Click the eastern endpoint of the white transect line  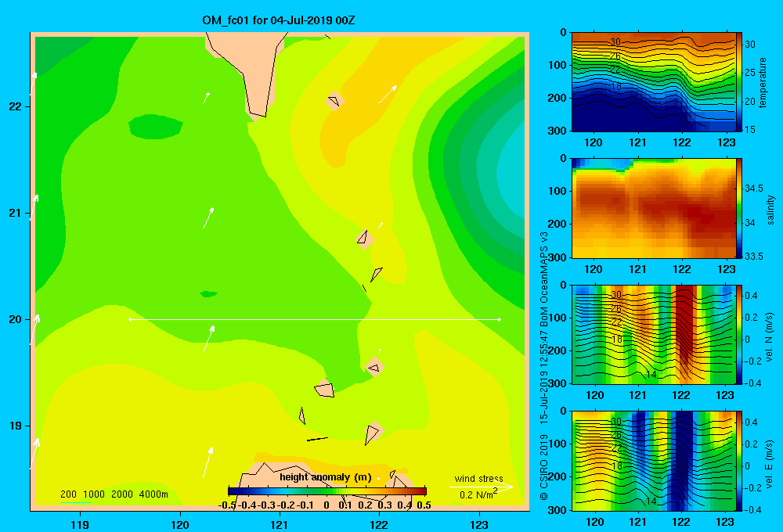(x=500, y=319)
